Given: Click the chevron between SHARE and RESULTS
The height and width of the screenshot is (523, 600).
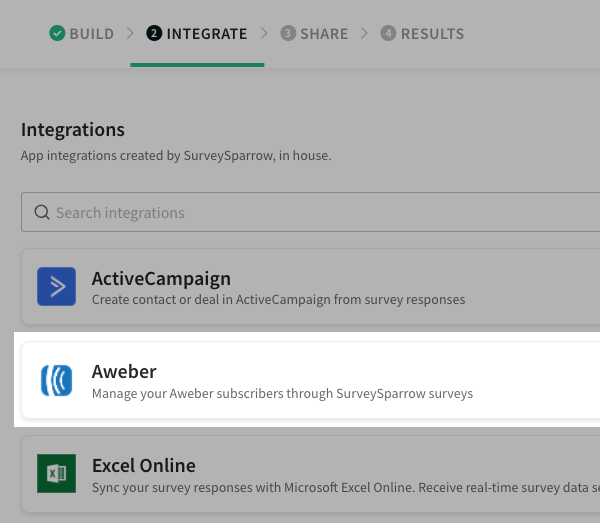Looking at the screenshot, I should point(365,34).
